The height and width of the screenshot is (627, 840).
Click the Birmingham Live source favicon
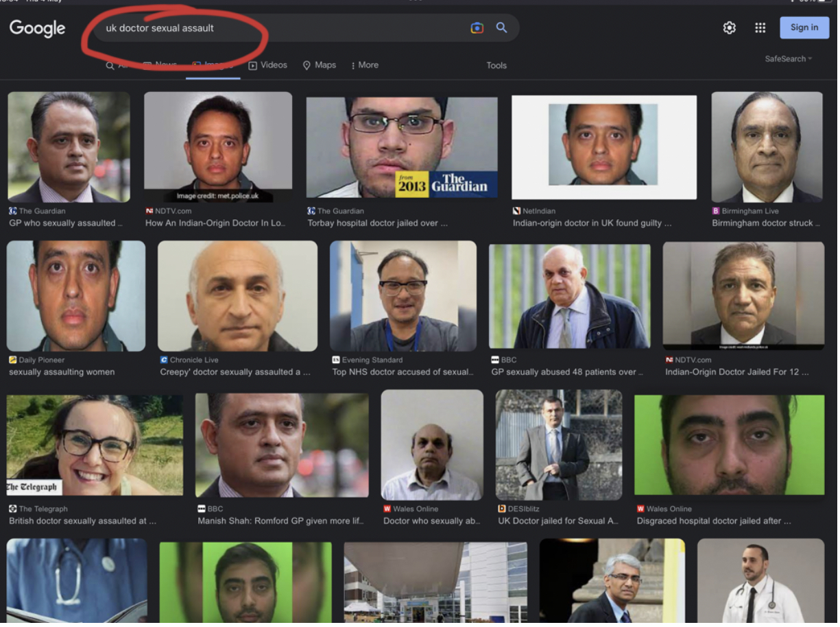[x=716, y=211]
